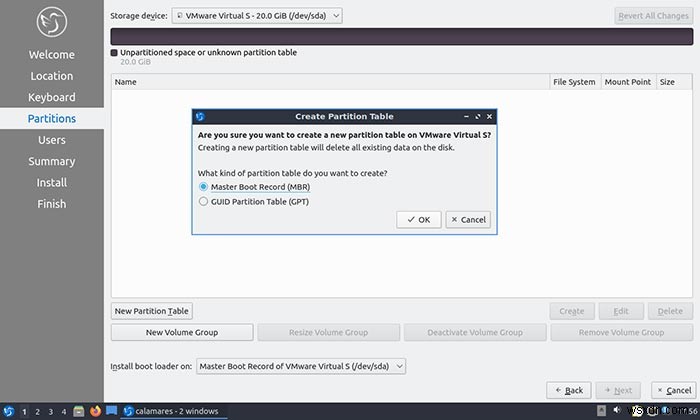Viewport: 700px width, 420px height.
Task: Minimize the Create Partition Table dialog
Action: [466, 116]
